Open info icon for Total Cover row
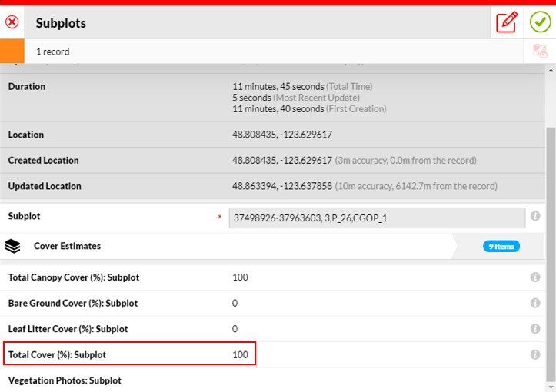 (535, 355)
